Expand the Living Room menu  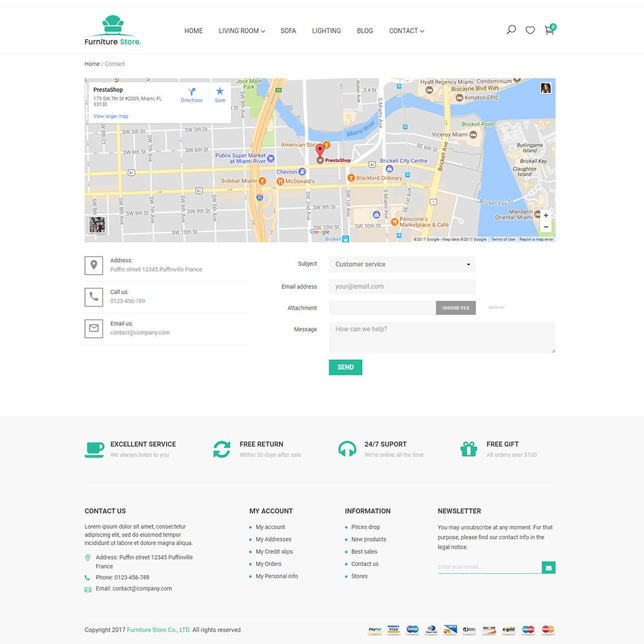(242, 31)
